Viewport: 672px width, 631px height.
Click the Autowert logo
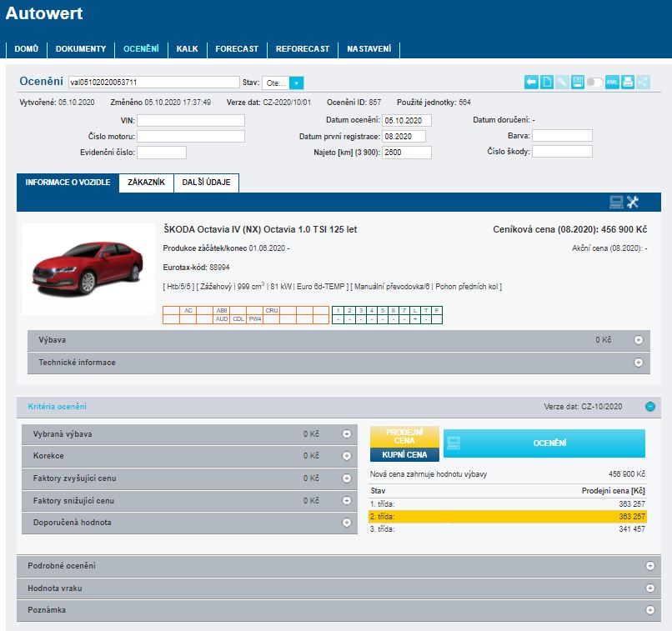pyautogui.click(x=44, y=13)
